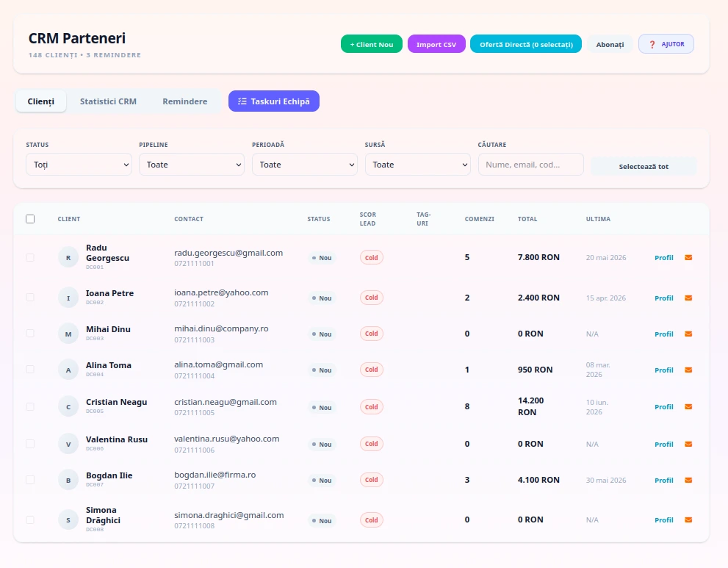Click the COMENZI column header
Viewport: 728px width, 568px height.
click(x=479, y=219)
